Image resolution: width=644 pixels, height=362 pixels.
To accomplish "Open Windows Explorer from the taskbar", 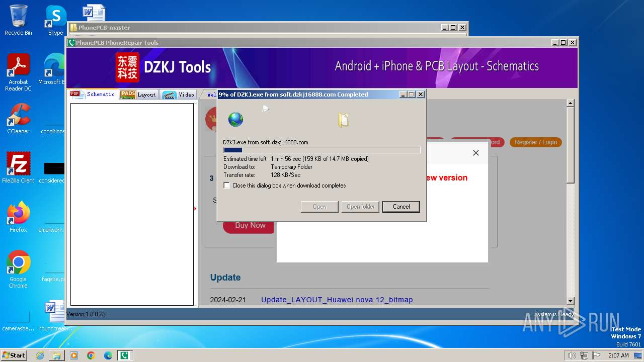I will tap(57, 355).
